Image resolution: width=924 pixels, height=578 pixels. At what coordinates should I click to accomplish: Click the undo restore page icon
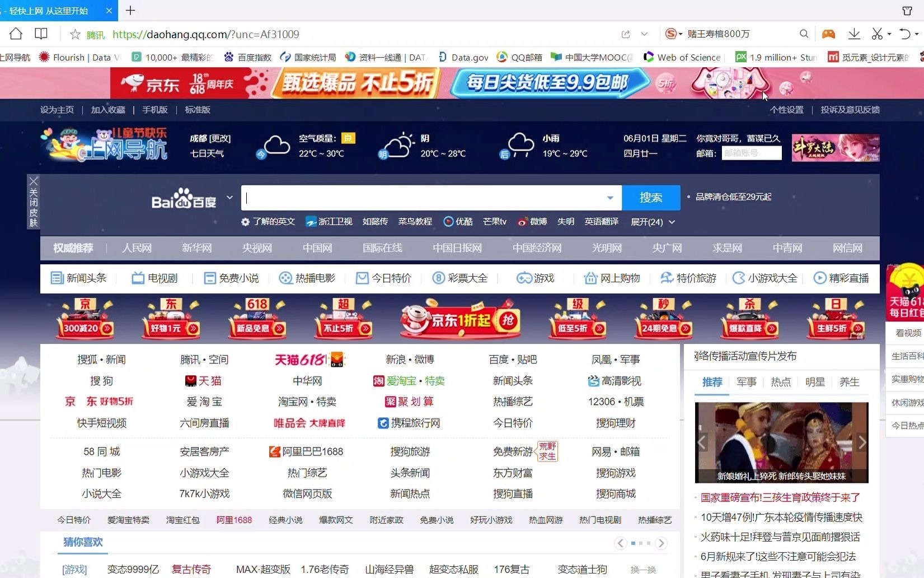point(905,34)
